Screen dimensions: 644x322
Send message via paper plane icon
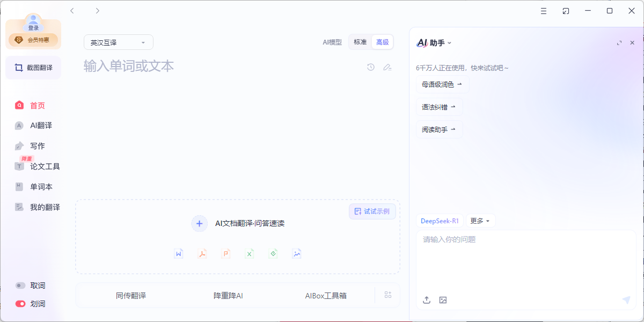point(627,300)
